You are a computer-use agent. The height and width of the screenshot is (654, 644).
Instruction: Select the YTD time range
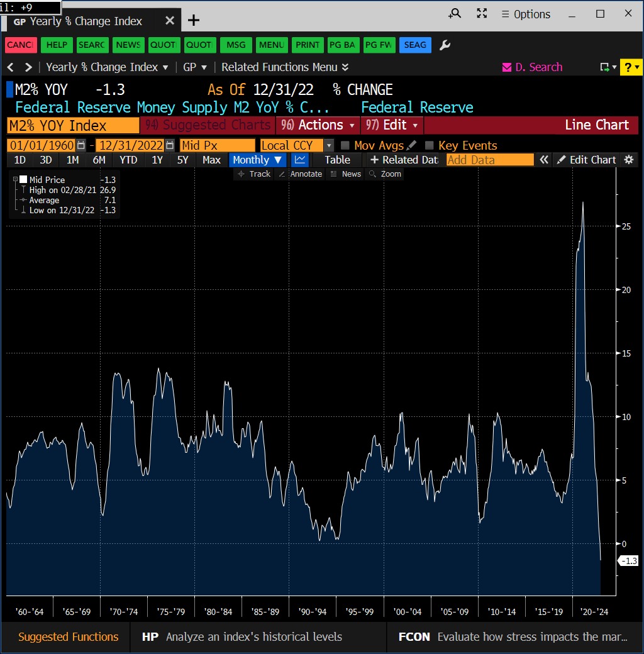128,160
